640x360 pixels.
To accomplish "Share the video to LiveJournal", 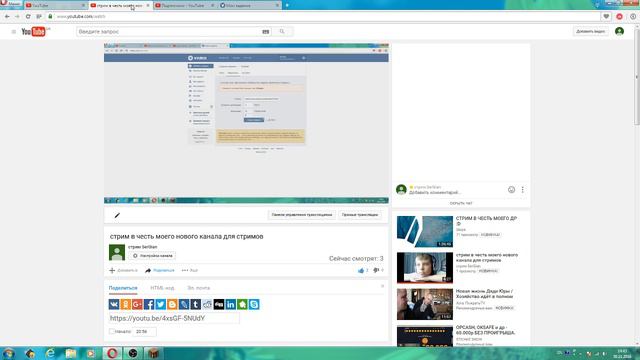I will 184,304.
